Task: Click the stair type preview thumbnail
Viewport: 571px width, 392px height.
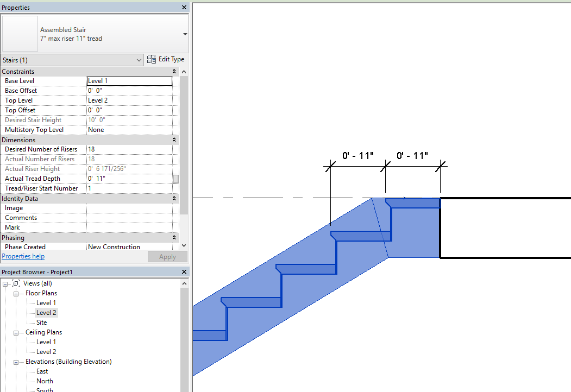Action: point(20,34)
